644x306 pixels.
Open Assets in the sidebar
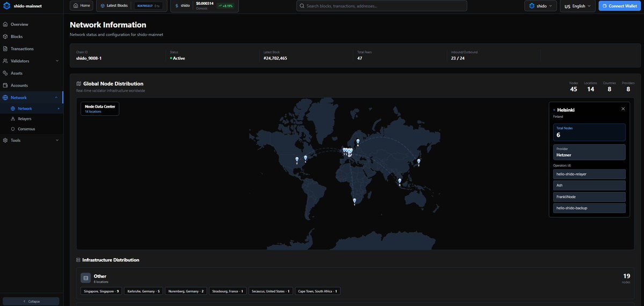(32, 73)
